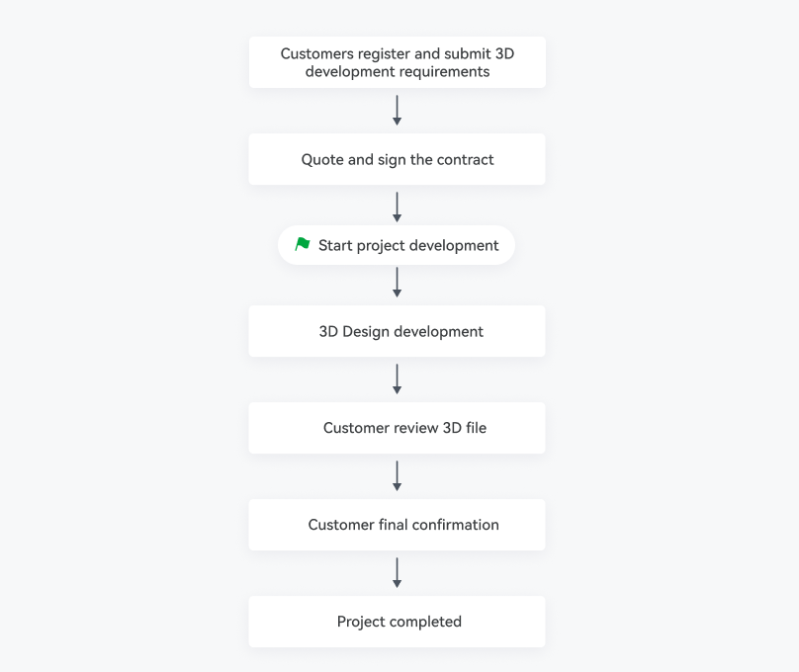Click the Project completed box
This screenshot has height=672, width=799.
point(397,622)
